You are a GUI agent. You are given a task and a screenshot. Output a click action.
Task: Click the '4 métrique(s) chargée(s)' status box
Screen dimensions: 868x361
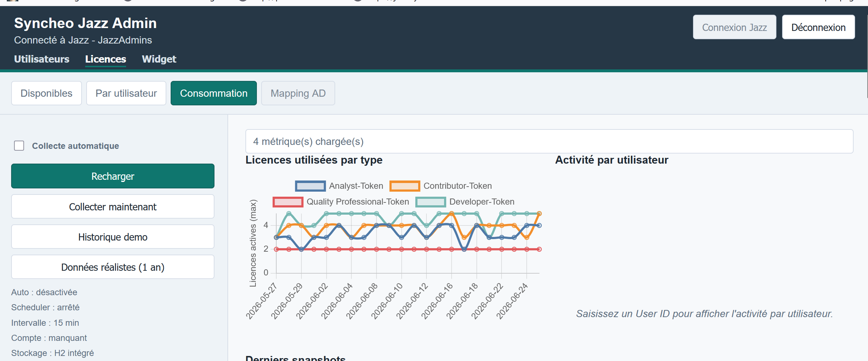pos(549,141)
